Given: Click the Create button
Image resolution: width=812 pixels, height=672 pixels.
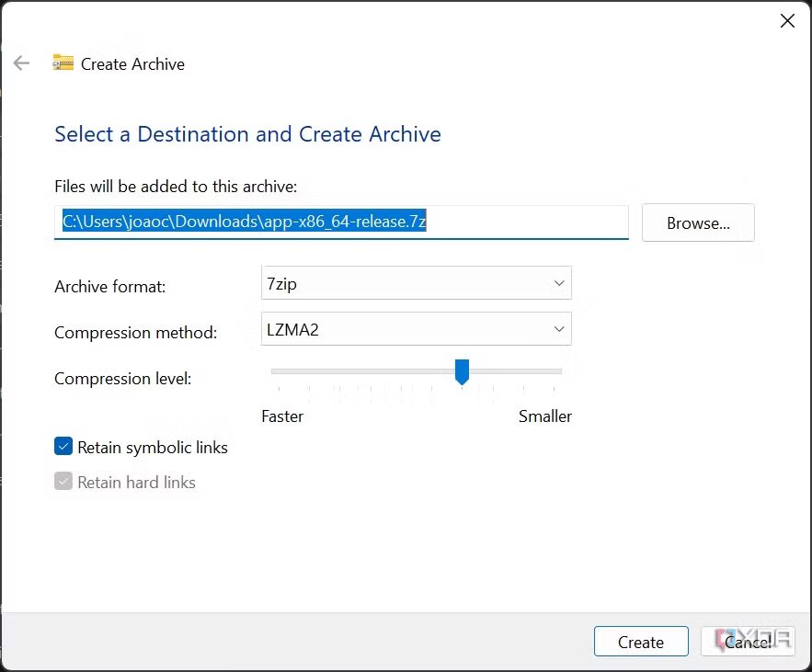Looking at the screenshot, I should (641, 642).
